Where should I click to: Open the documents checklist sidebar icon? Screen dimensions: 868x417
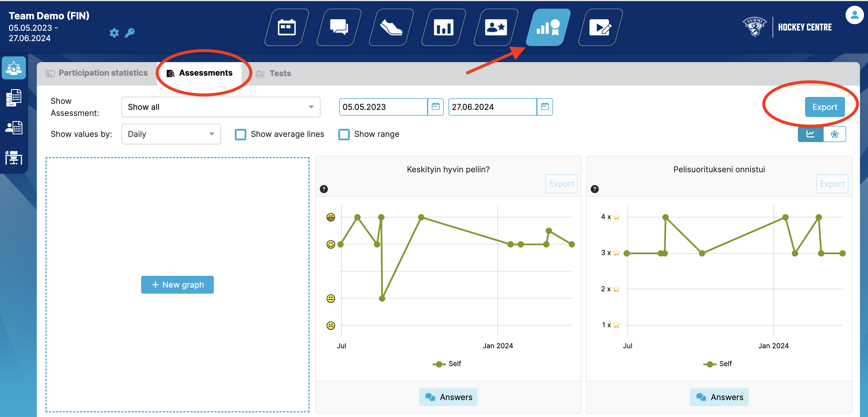(x=14, y=98)
